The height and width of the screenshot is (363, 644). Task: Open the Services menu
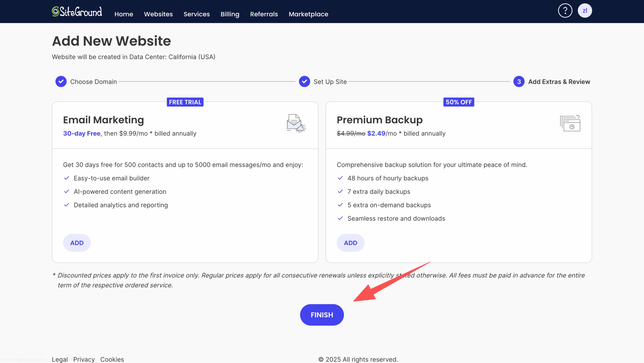pos(196,14)
